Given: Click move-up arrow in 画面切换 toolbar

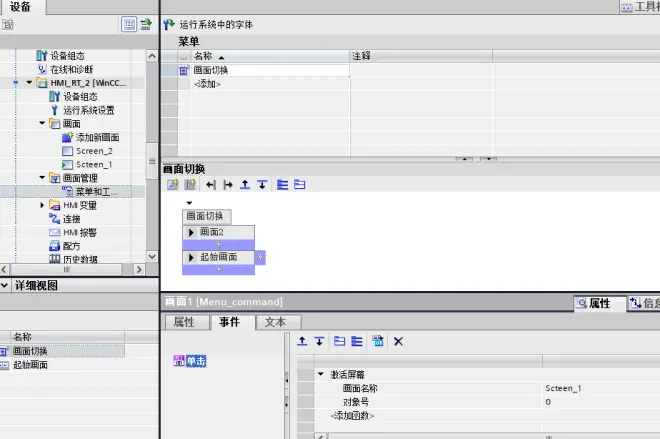Looking at the screenshot, I should tap(246, 185).
